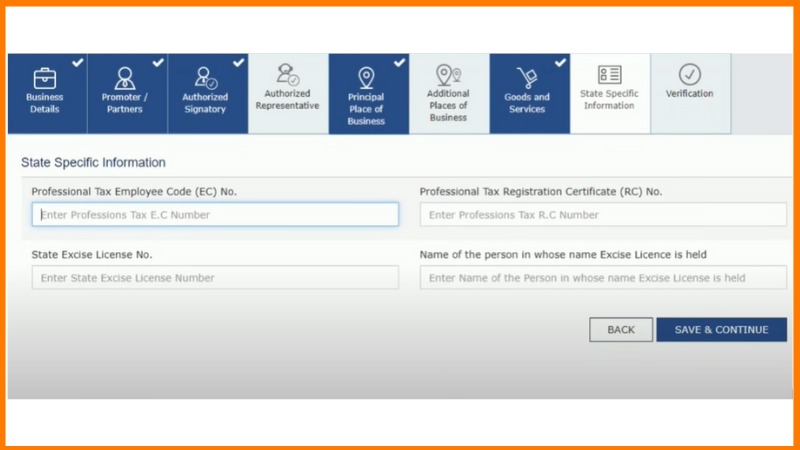800x450 pixels.
Task: Select the "State Excise License No." label
Action: 92,255
